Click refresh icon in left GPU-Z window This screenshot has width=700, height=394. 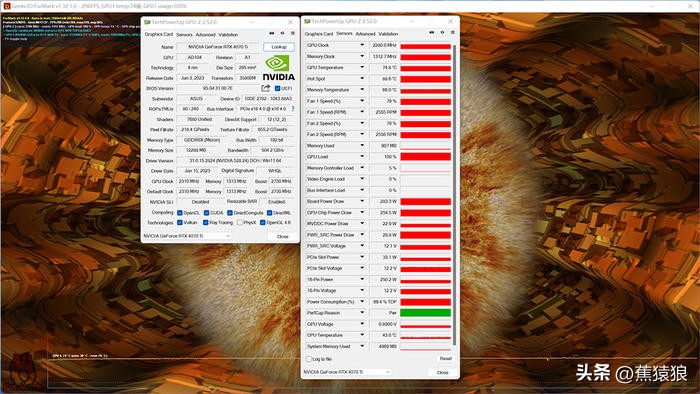[x=282, y=33]
